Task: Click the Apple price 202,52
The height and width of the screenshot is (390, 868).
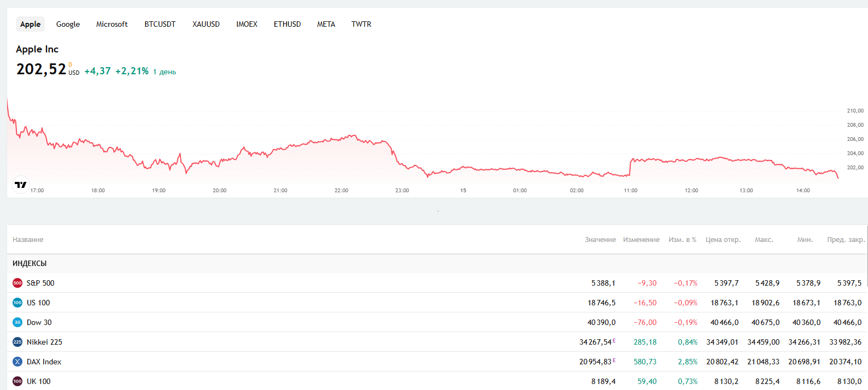Action: [x=41, y=69]
